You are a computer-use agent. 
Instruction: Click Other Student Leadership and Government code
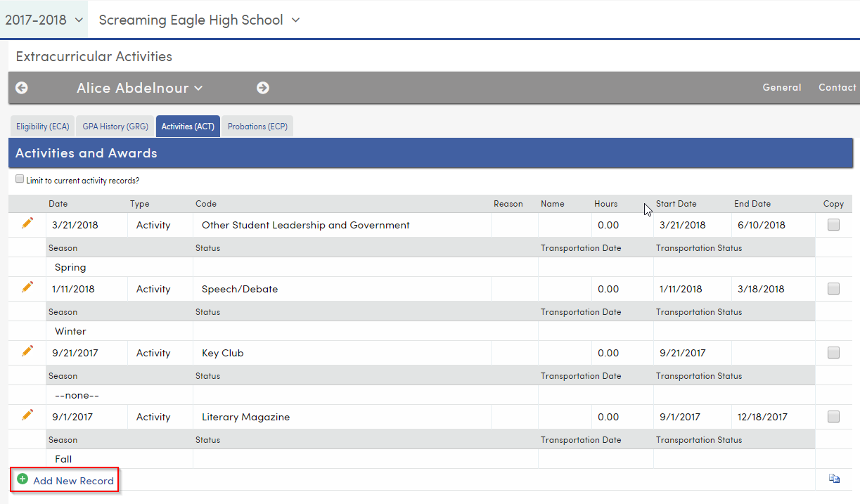tap(306, 225)
